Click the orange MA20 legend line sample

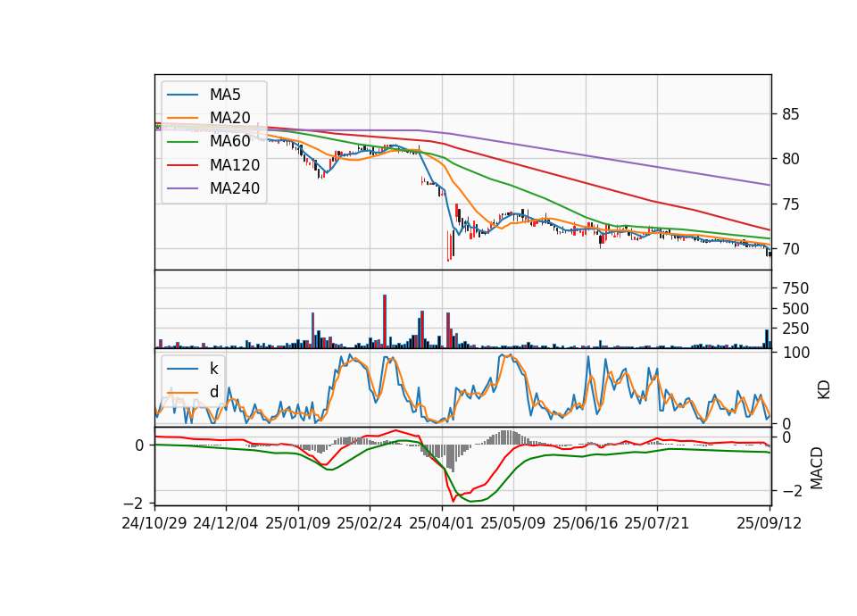(x=182, y=118)
